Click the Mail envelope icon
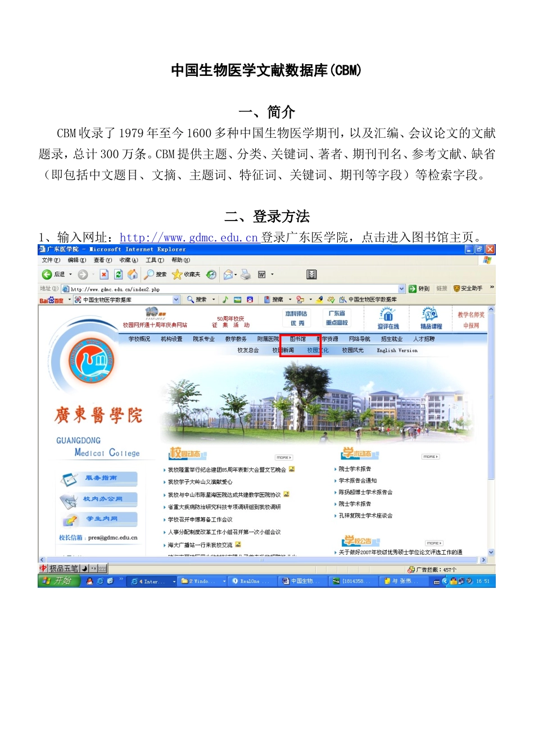 (x=228, y=274)
